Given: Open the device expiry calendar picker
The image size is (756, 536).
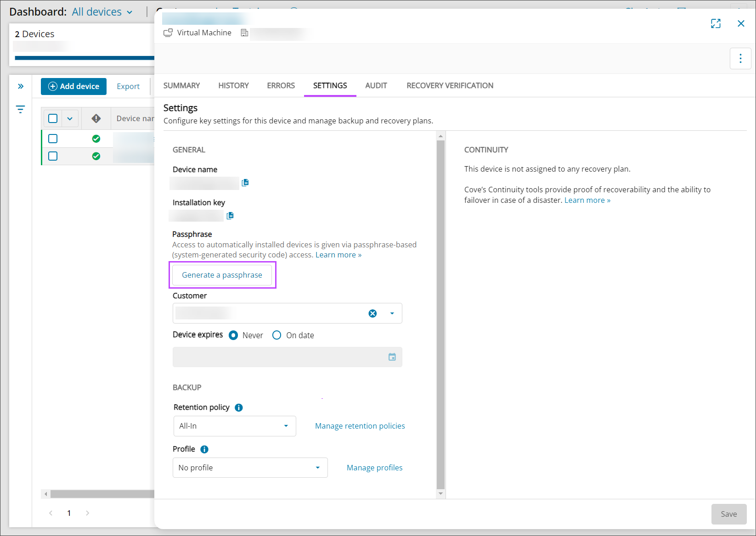Looking at the screenshot, I should 392,357.
